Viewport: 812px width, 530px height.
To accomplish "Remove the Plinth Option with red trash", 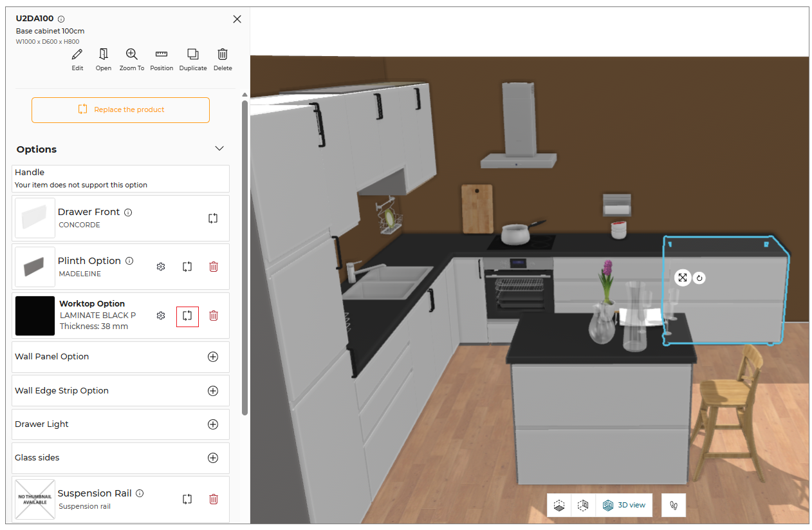I will [x=214, y=266].
